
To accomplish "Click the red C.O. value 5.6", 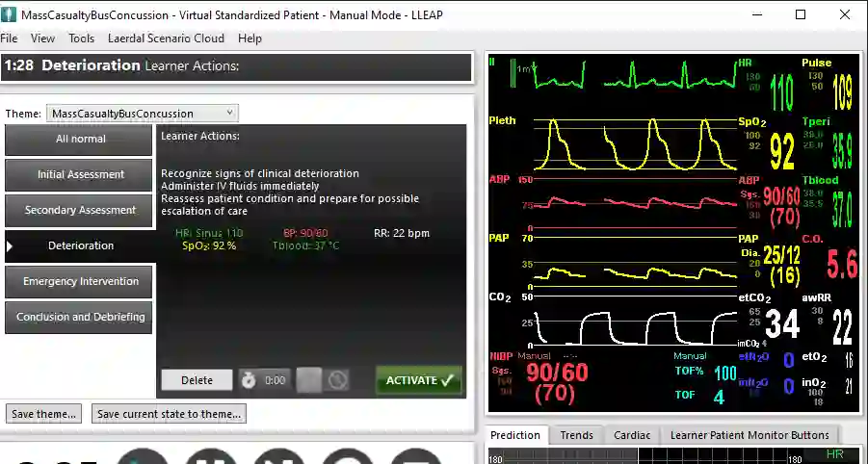I will click(842, 265).
